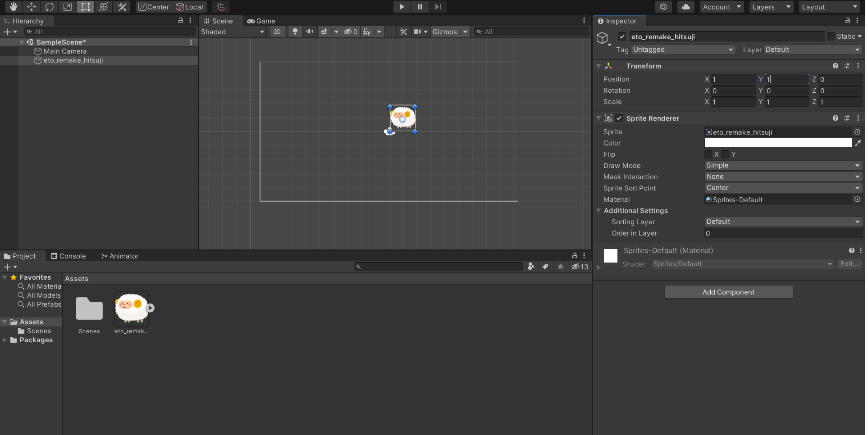The image size is (868, 435).
Task: Click the Pause button
Action: [x=420, y=7]
